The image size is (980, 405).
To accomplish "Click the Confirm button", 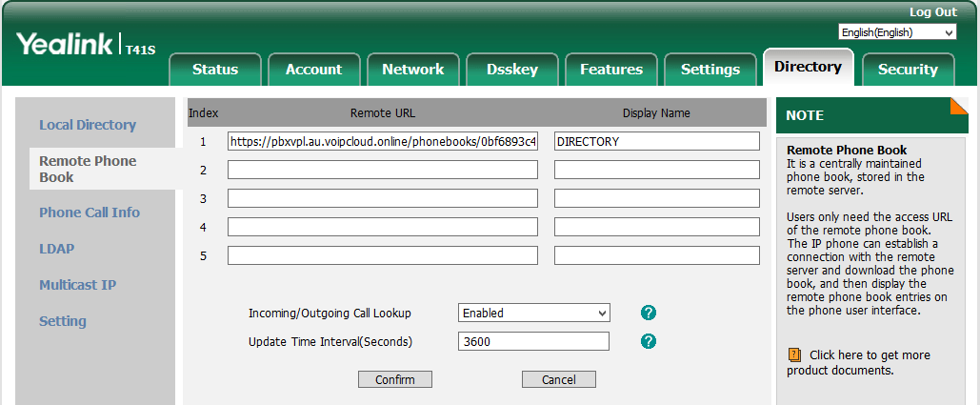I will (x=395, y=379).
